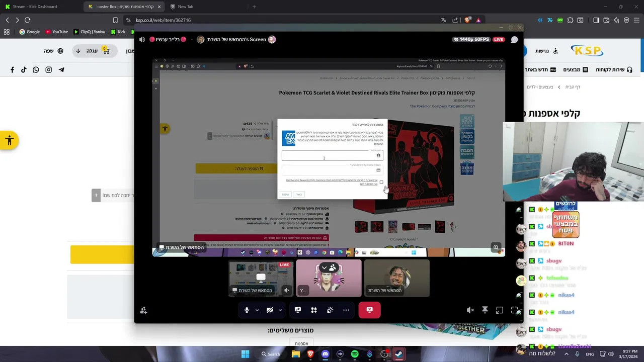
Task: Zoom stream with the magnifier icon
Action: (496, 247)
